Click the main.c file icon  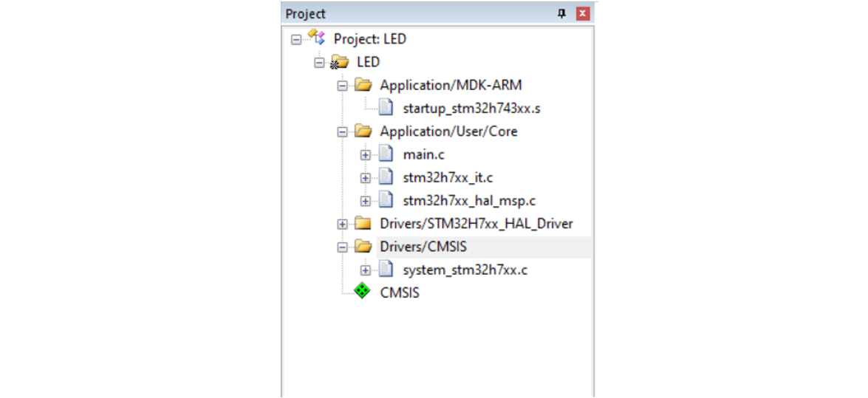[x=386, y=154]
